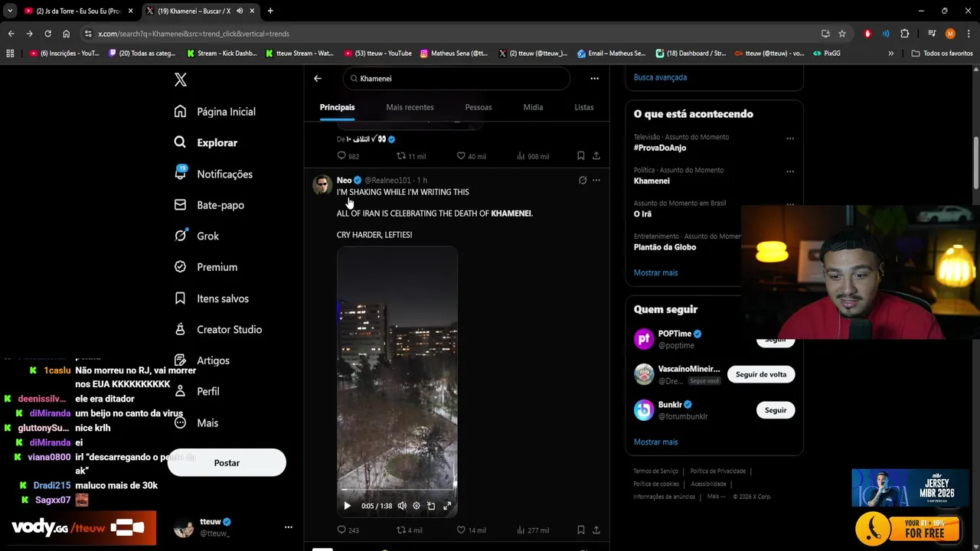The height and width of the screenshot is (551, 980).
Task: Mute the video volume
Action: coord(402,506)
